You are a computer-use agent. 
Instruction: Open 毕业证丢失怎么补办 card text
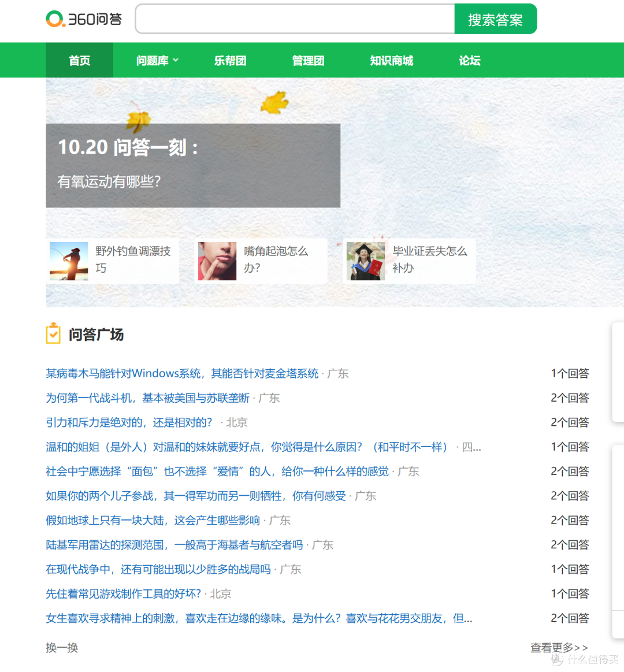coord(430,259)
